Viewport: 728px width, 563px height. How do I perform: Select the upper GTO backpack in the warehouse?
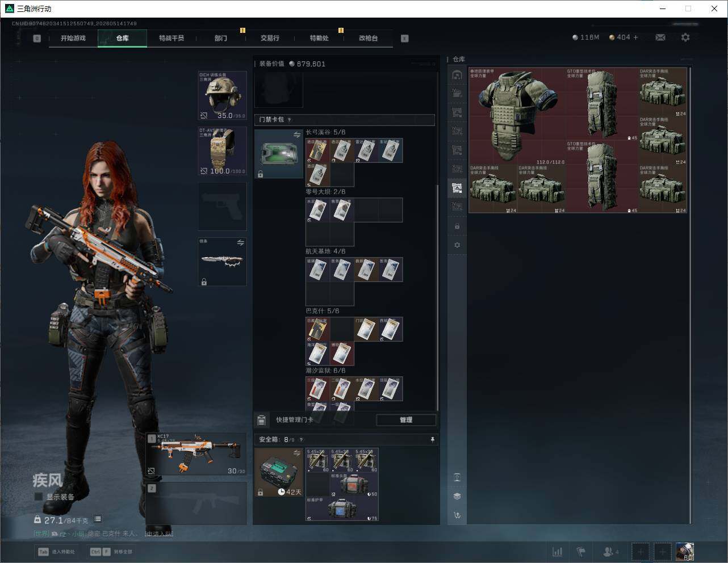tap(602, 104)
